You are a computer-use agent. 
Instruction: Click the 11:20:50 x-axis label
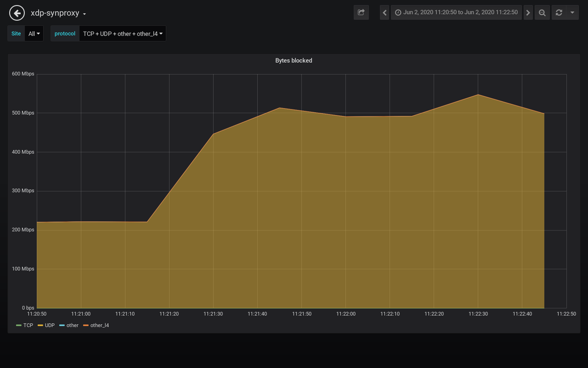[37, 314]
